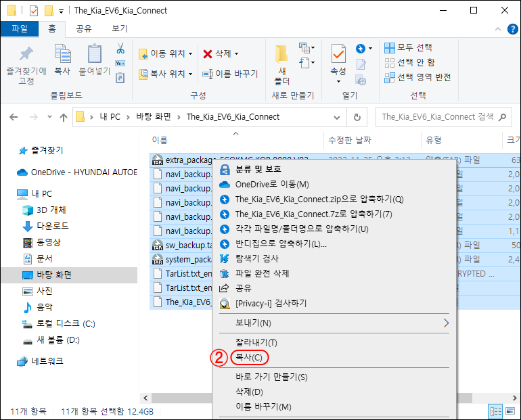Go up one folder with up arrow

click(64, 117)
